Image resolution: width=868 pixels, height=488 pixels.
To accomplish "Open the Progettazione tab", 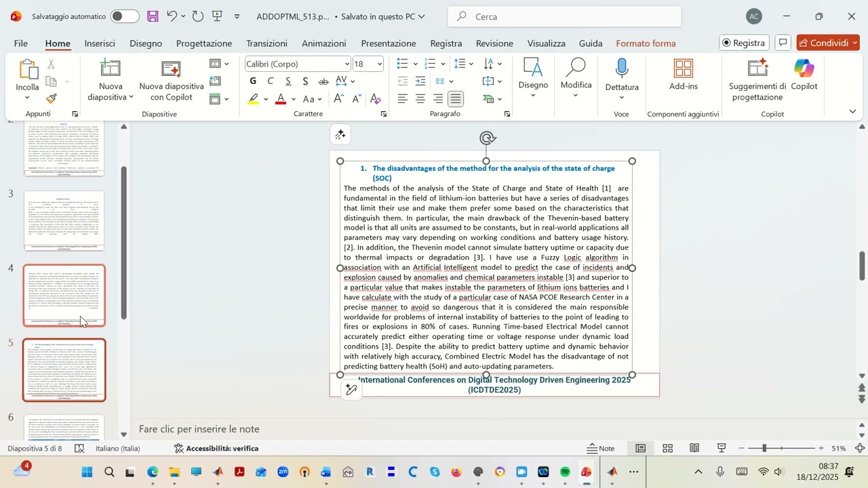I will pos(204,43).
